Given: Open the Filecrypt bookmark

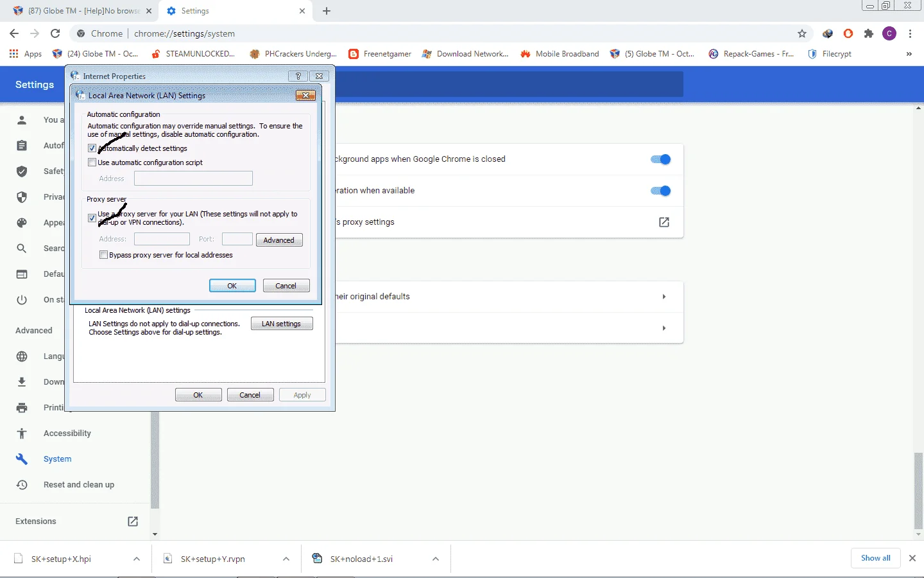Looking at the screenshot, I should (x=830, y=54).
